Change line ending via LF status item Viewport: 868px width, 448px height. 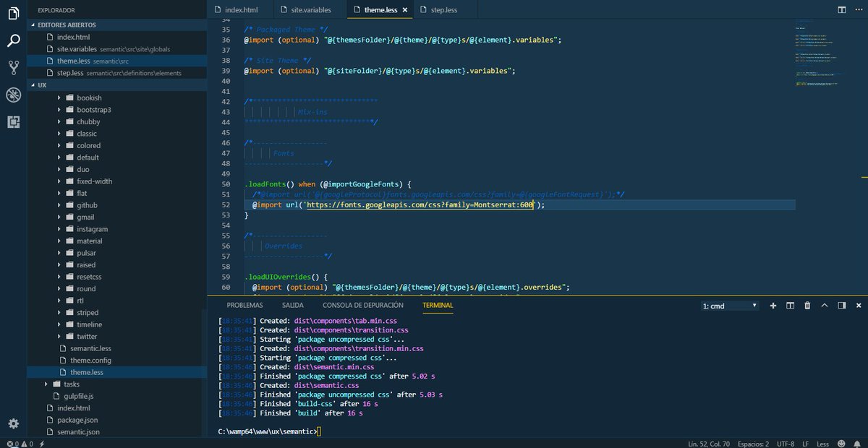(x=805, y=443)
